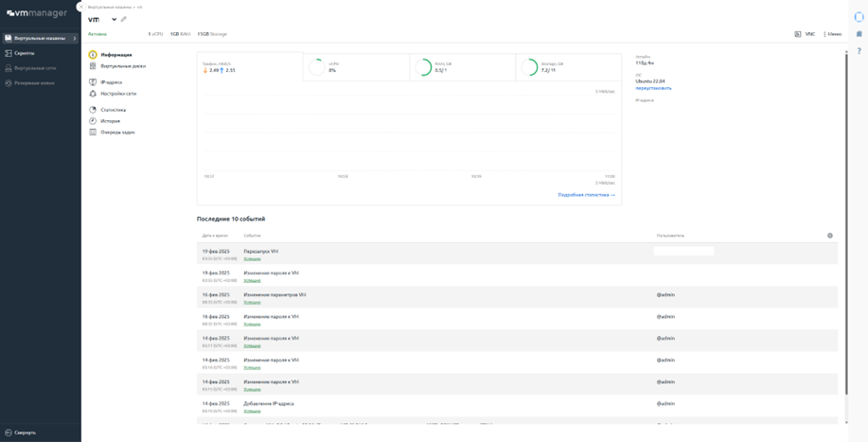Open Скрипты in the left sidebar
Viewport: 868px width, 442px height.
(x=24, y=53)
